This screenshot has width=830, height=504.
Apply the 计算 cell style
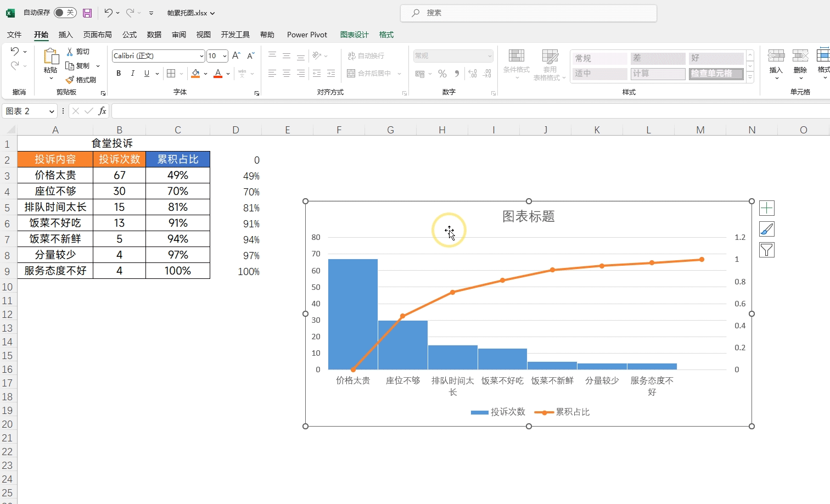[658, 74]
